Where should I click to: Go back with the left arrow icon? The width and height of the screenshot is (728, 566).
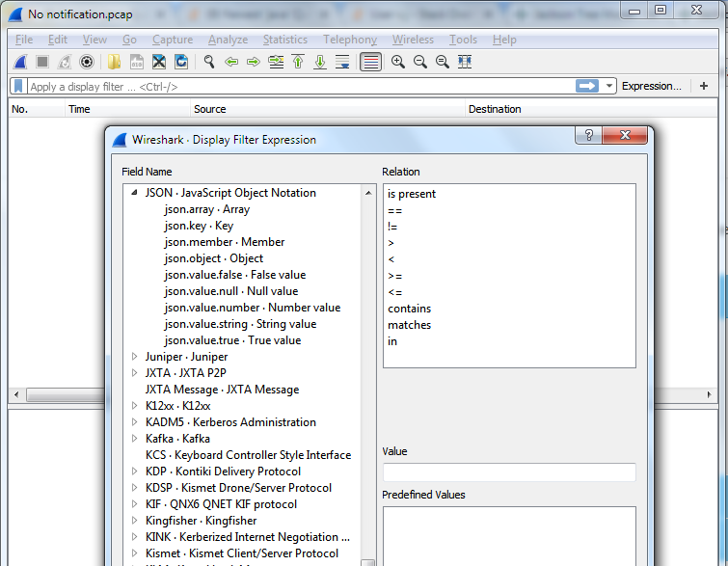[x=231, y=62]
